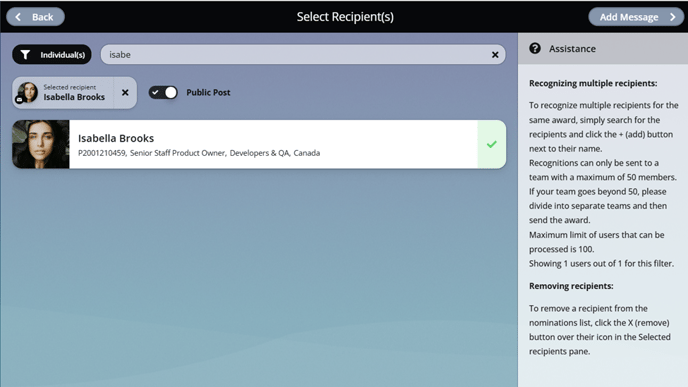Click the Assistance panel header label
Image resolution: width=688 pixels, height=387 pixels.
click(x=572, y=49)
